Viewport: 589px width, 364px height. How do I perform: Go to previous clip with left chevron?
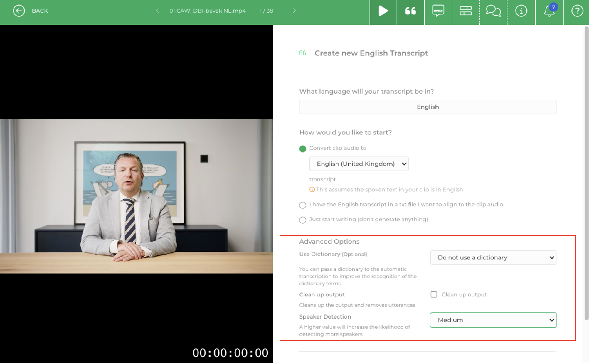tap(158, 11)
